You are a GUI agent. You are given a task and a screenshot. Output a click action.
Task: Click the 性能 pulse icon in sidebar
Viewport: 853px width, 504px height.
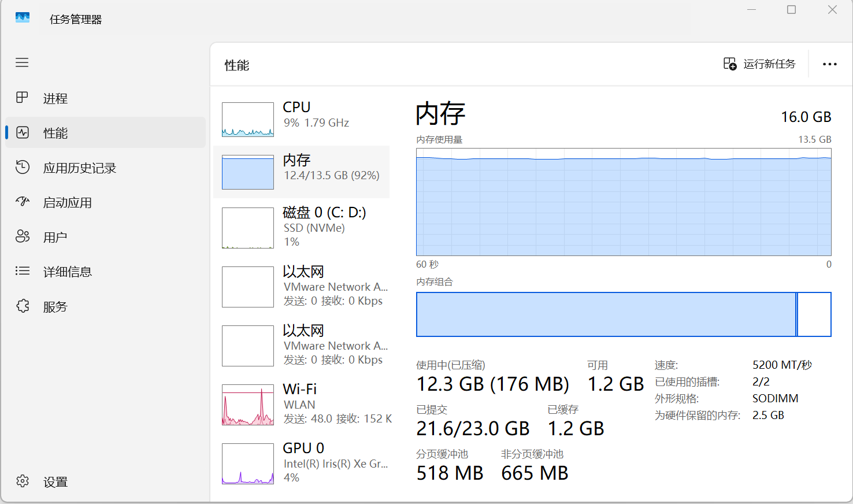(x=23, y=132)
